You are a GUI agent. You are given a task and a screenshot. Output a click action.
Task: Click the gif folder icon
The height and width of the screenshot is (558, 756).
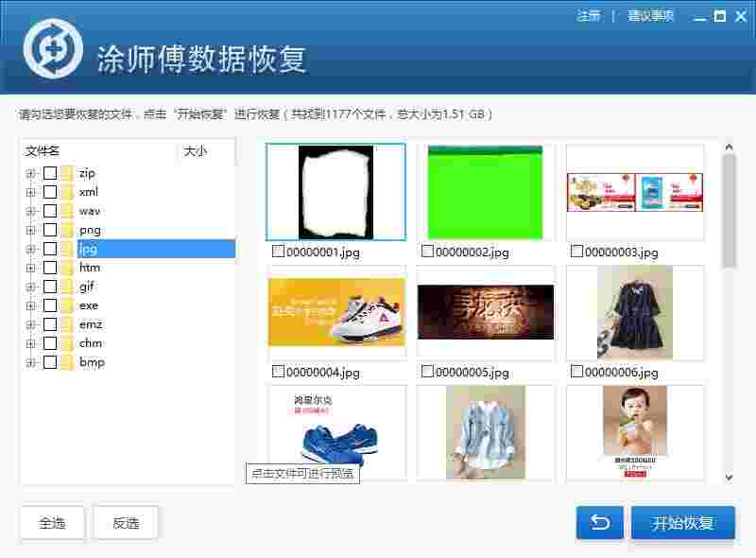pyautogui.click(x=67, y=286)
